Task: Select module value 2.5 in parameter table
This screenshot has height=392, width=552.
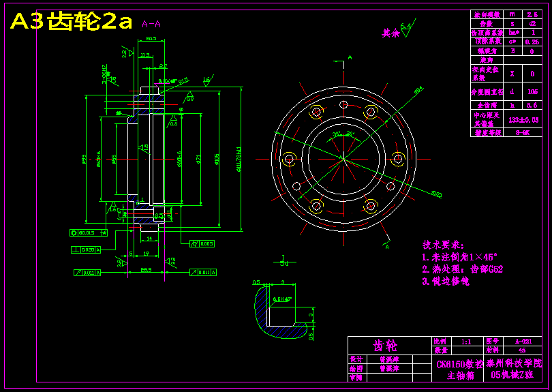Action: click(x=532, y=15)
